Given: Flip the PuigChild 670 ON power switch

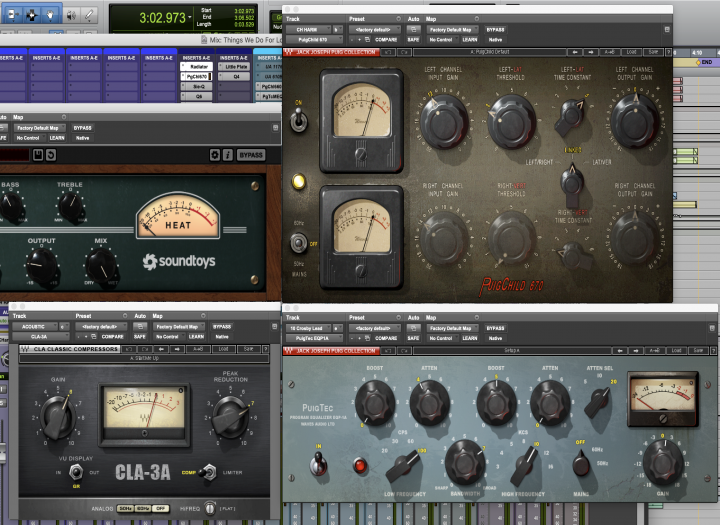Looking at the screenshot, I should point(298,119).
